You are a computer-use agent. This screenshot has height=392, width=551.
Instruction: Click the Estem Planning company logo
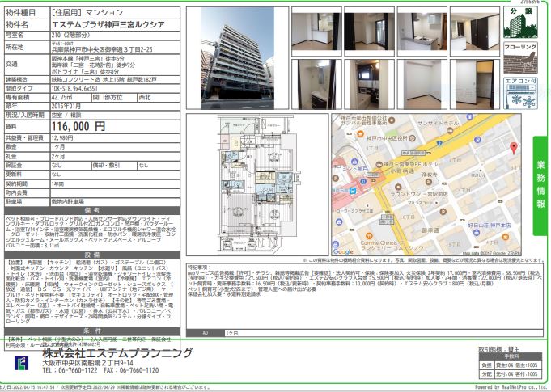tap(21, 363)
